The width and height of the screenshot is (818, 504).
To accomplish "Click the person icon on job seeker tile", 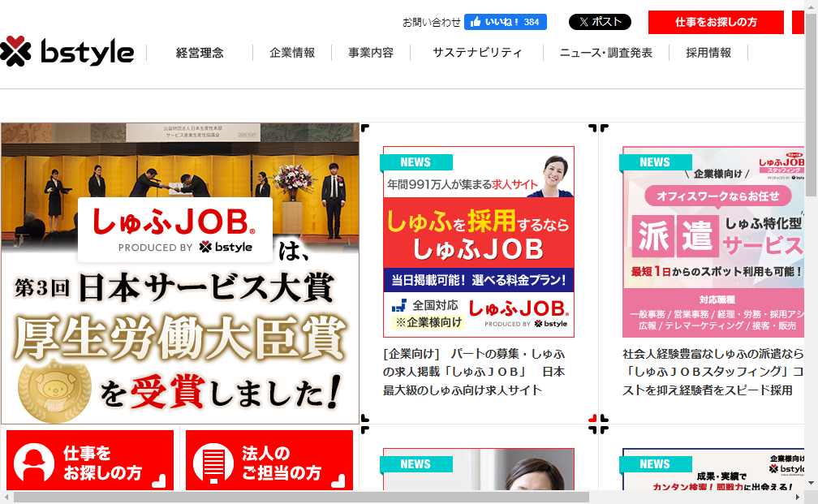I will click(34, 463).
